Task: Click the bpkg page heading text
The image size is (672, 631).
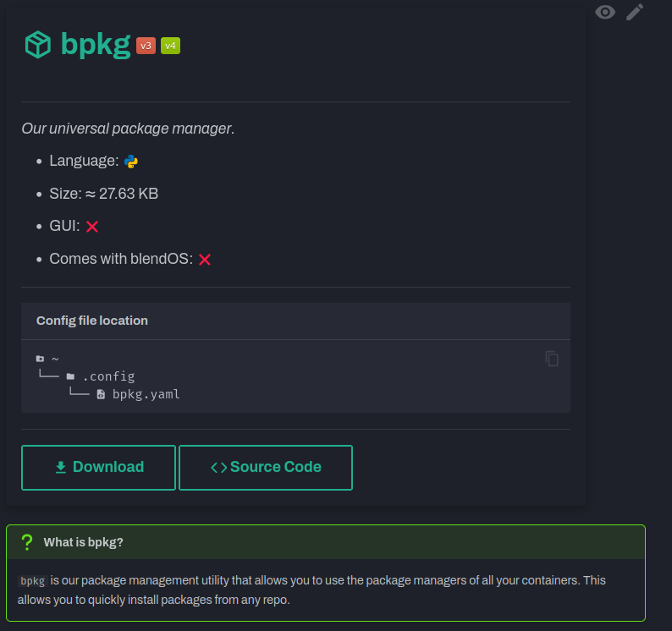Action: coord(96,44)
